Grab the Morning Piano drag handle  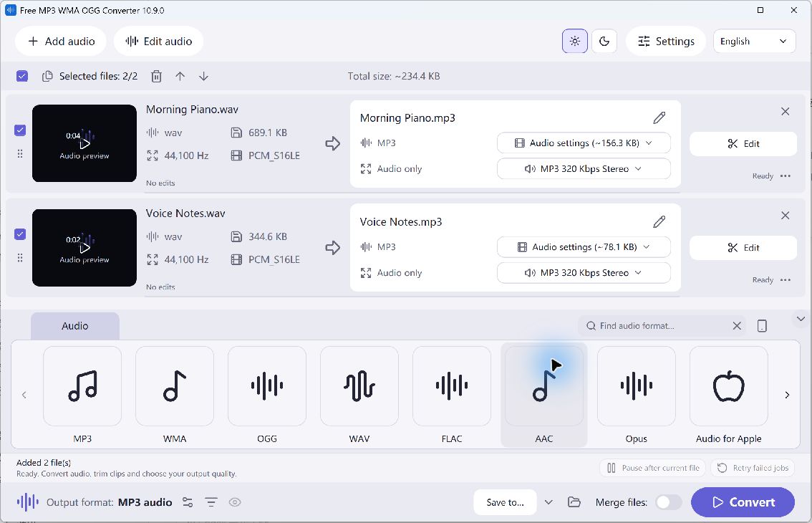pyautogui.click(x=19, y=154)
